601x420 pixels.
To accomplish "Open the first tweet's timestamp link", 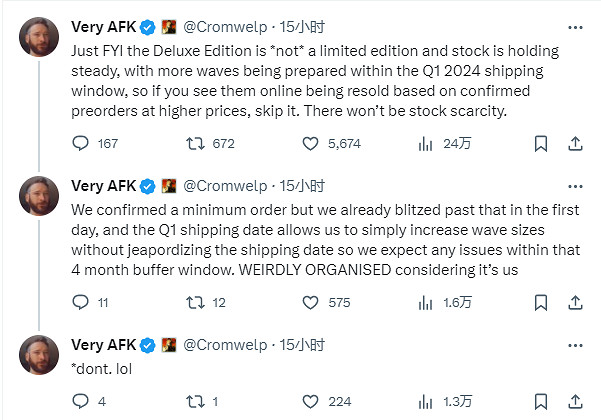I will (302, 27).
